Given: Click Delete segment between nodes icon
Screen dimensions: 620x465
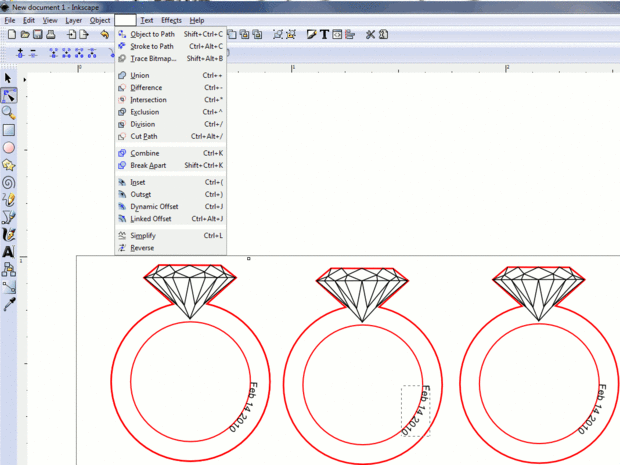Looking at the screenshot, I should pos(79,53).
